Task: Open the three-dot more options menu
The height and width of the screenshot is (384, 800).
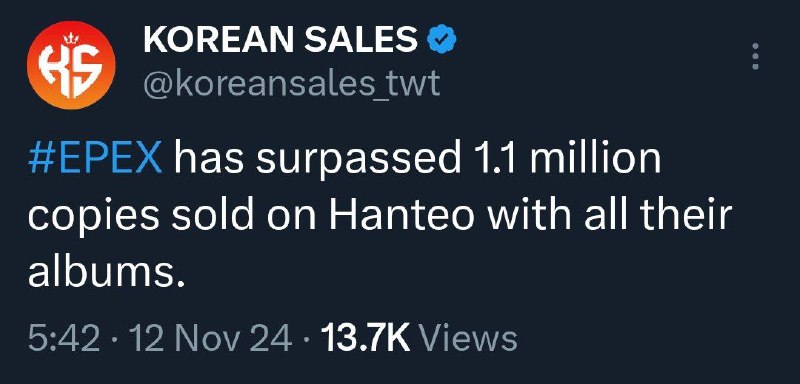Action: [756, 56]
